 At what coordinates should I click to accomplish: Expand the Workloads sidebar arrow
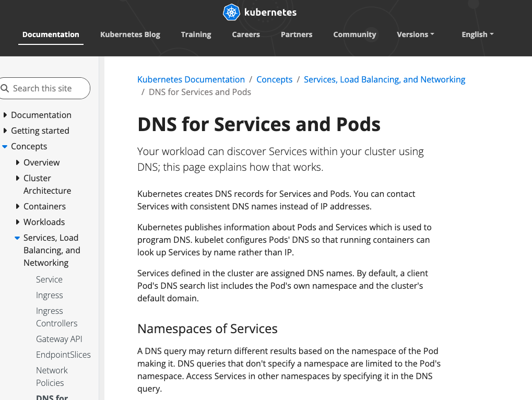(x=17, y=222)
